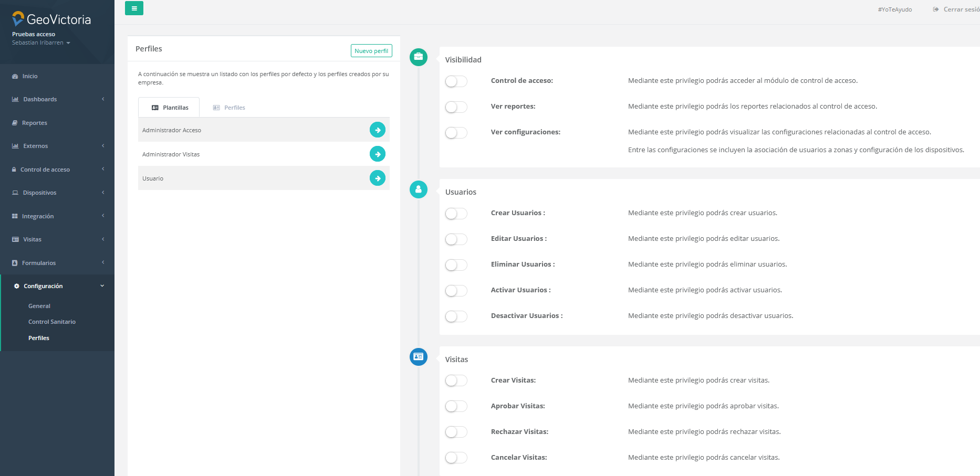Click the Cerrar sesión link
The height and width of the screenshot is (476, 980).
957,9
